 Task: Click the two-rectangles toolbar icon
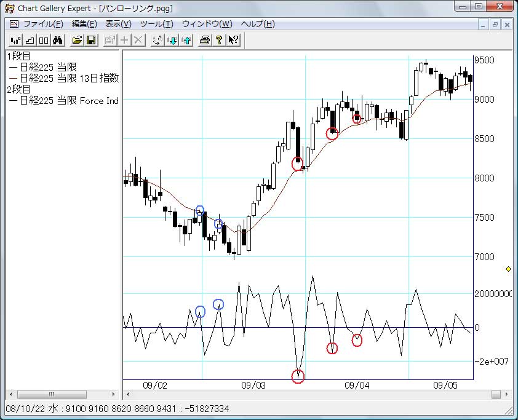tap(44, 40)
